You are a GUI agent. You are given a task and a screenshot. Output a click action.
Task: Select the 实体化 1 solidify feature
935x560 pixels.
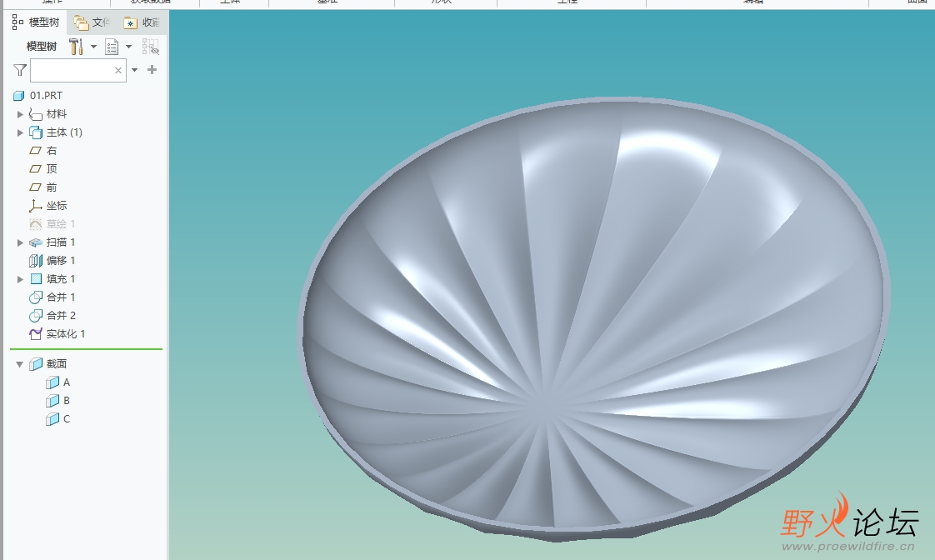tap(66, 334)
